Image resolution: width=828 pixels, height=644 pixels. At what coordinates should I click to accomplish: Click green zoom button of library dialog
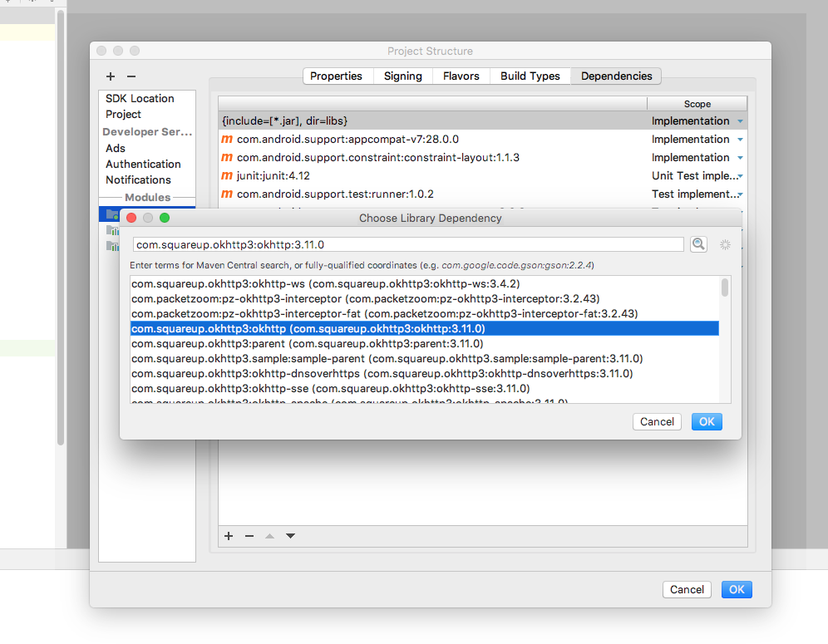tap(165, 218)
